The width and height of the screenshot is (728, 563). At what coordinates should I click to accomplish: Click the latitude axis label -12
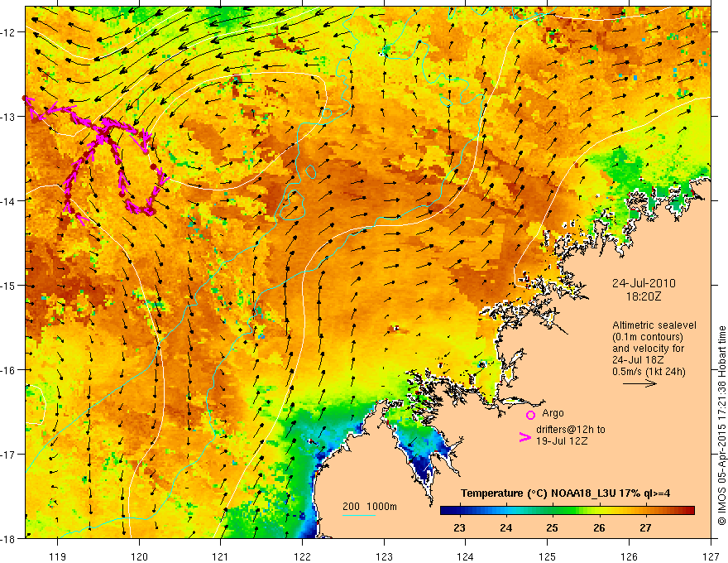pyautogui.click(x=8, y=32)
